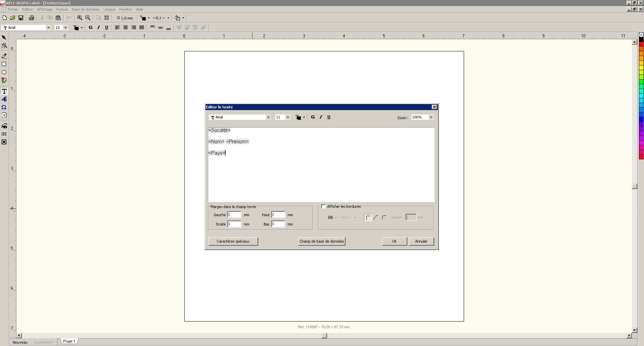644x346 pixels.
Task: Select the rectangle shape tool
Action: (4, 64)
